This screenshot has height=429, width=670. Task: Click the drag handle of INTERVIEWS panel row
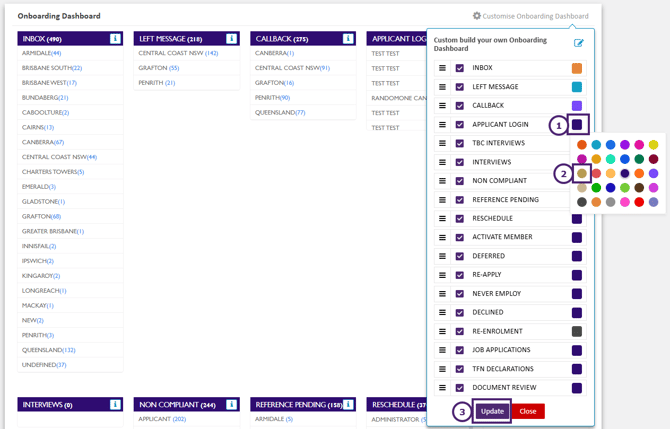442,162
